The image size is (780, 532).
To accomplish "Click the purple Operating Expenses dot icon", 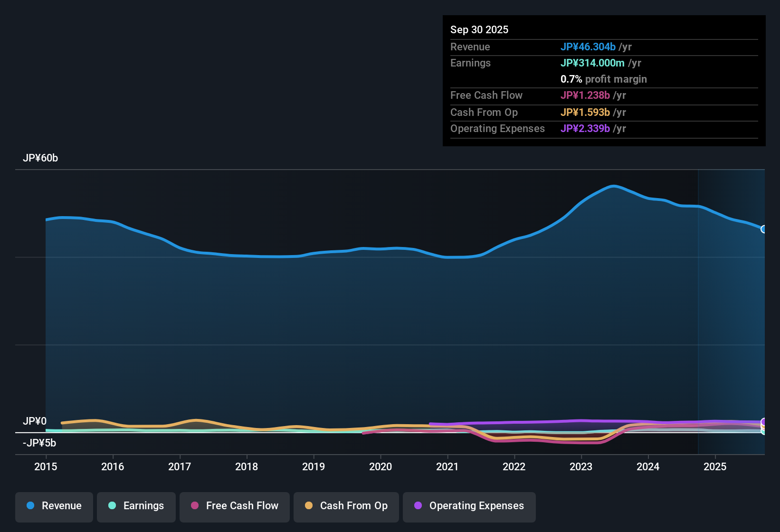I will 418,506.
